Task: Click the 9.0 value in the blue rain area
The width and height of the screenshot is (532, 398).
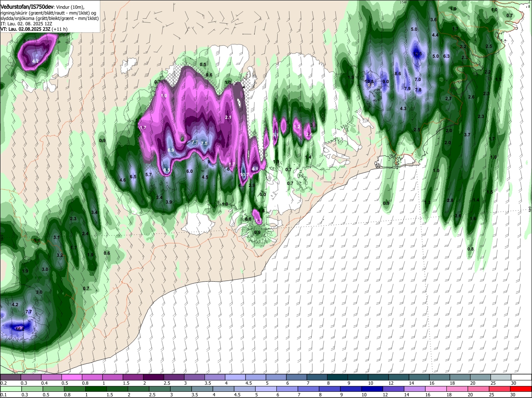Action: tap(385, 82)
